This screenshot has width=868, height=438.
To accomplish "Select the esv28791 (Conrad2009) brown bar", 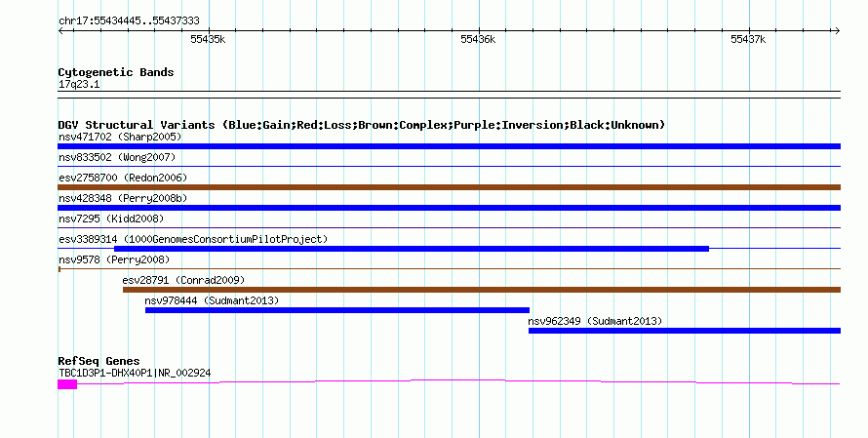I will 482,290.
